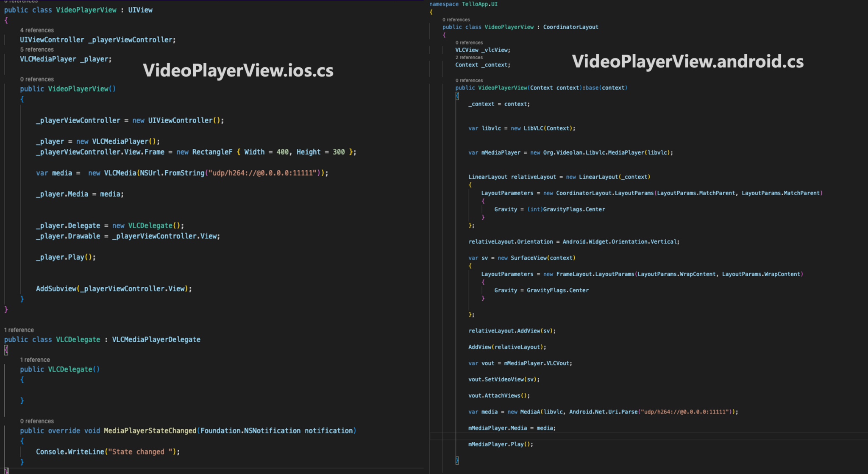The width and height of the screenshot is (868, 474).
Task: Click the CoordinatorLayout base class name
Action: [570, 27]
